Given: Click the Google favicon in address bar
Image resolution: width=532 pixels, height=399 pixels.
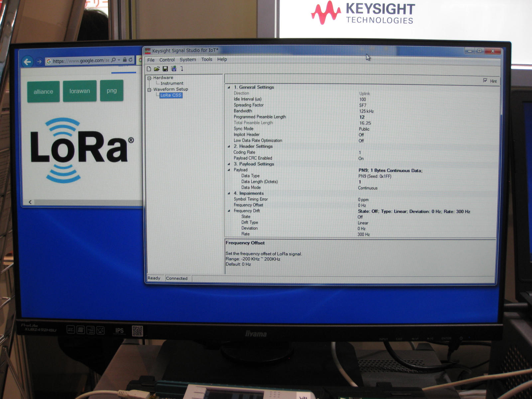Looking at the screenshot, I should tap(49, 61).
